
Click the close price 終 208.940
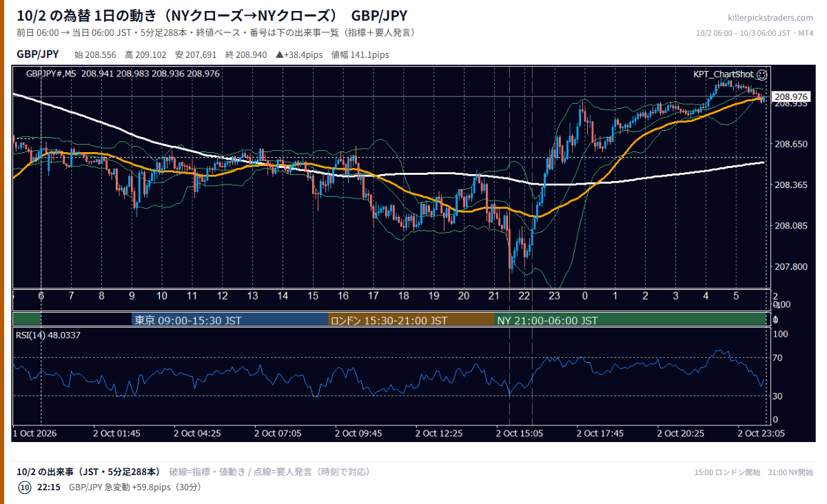click(x=246, y=54)
